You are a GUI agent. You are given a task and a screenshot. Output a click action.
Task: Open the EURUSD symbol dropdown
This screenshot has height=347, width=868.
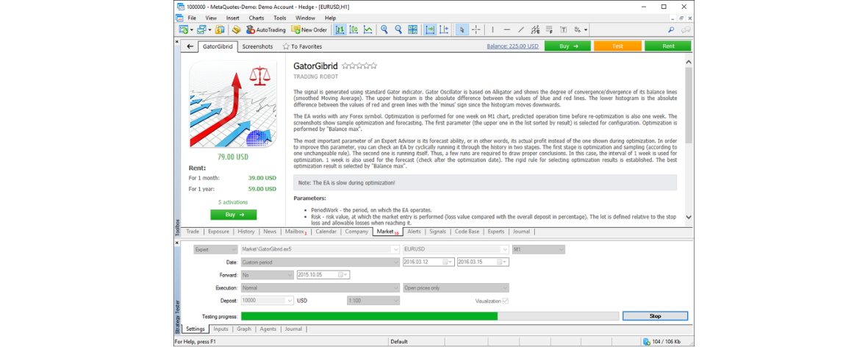[456, 249]
